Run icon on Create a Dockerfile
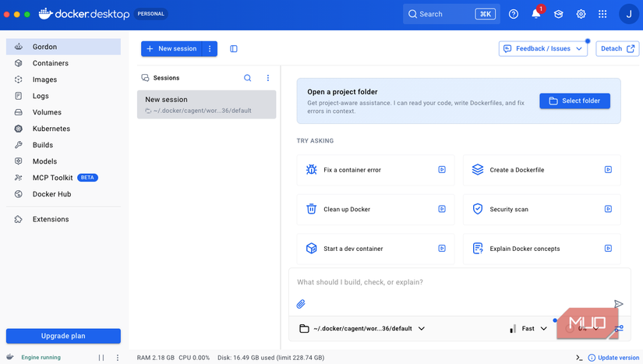Screen dimensions: 643x364 point(608,169)
